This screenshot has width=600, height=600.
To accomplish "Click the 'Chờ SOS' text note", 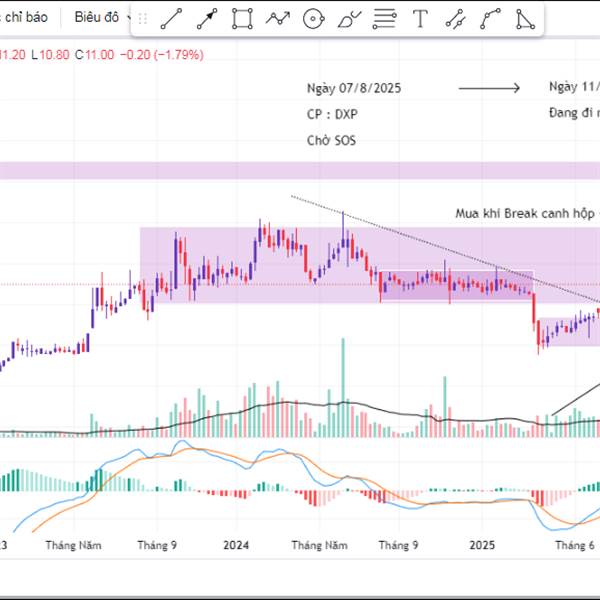I will (331, 141).
